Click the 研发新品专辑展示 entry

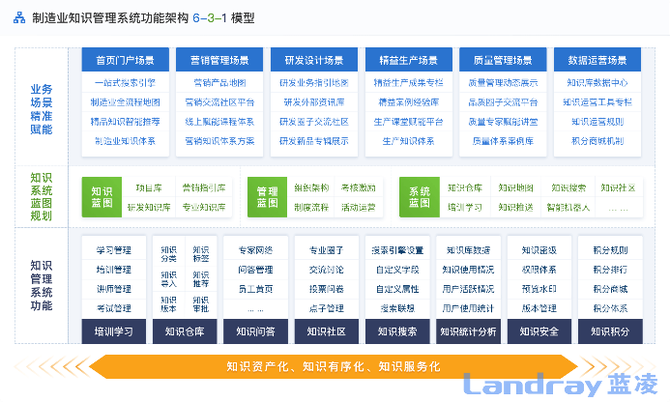314,141
